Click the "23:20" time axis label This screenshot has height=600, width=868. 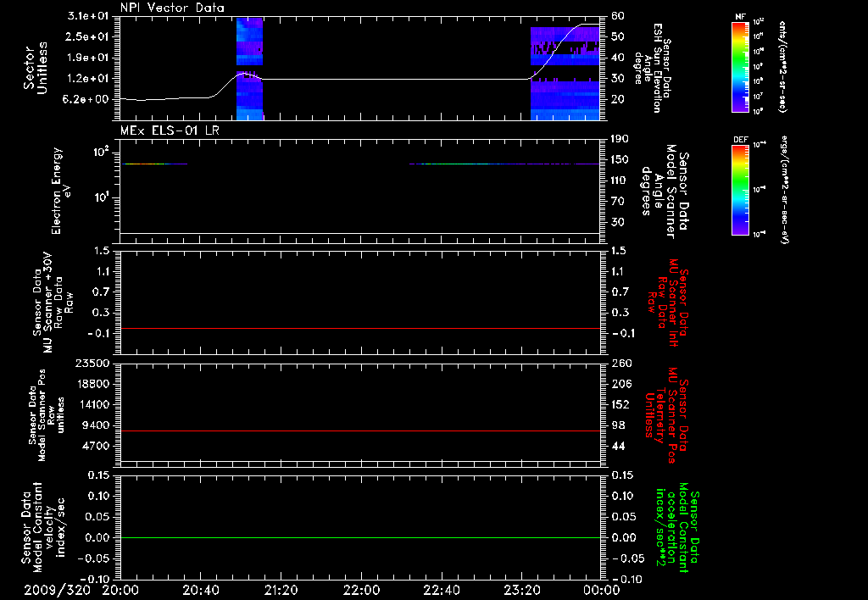(x=521, y=590)
